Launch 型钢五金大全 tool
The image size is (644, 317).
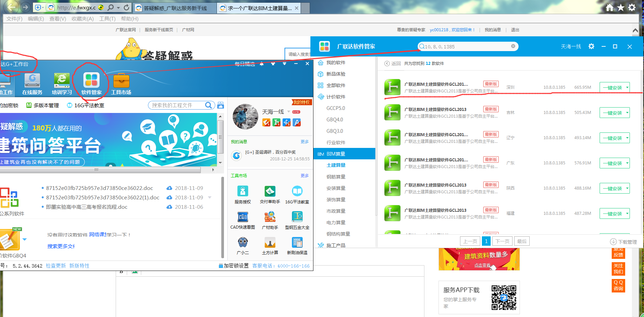[297, 220]
